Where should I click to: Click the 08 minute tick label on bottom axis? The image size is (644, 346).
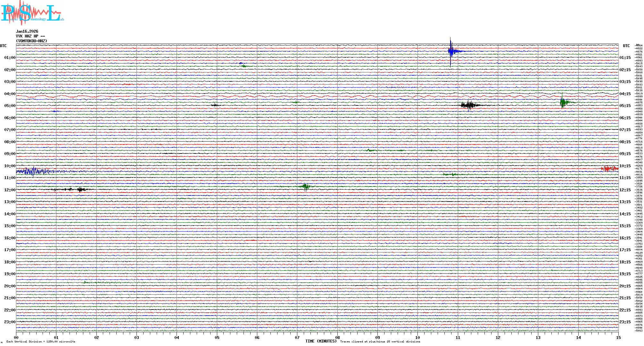(x=337, y=337)
